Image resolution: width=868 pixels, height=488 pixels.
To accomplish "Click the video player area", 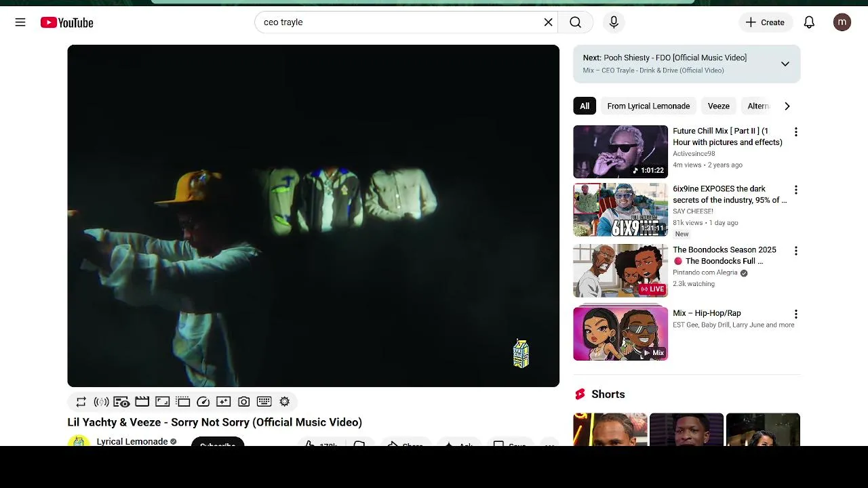I will [313, 216].
